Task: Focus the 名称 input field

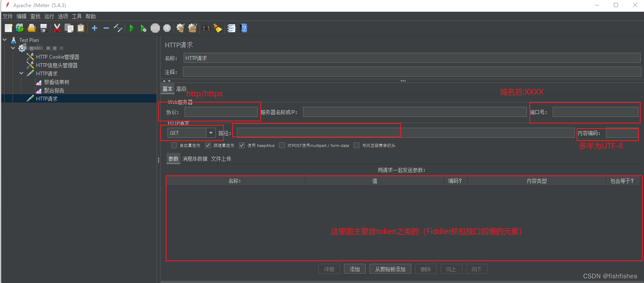Action: point(412,58)
